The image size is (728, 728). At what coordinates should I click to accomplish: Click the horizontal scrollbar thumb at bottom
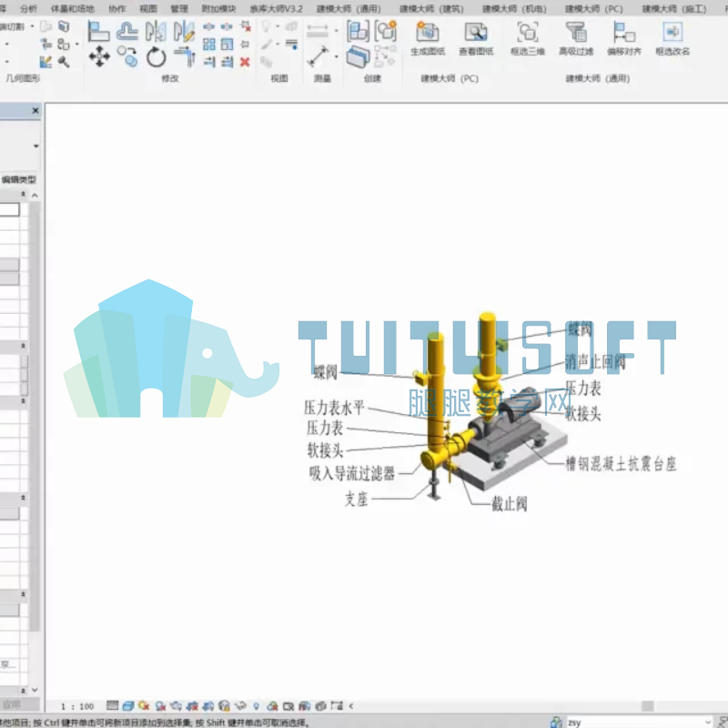coord(648,706)
